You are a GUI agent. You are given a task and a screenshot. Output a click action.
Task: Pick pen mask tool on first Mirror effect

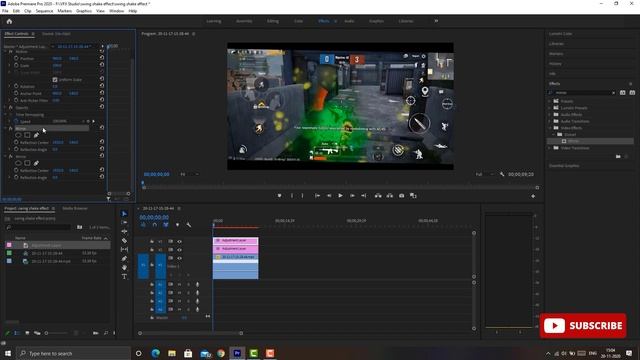pyautogui.click(x=36, y=135)
